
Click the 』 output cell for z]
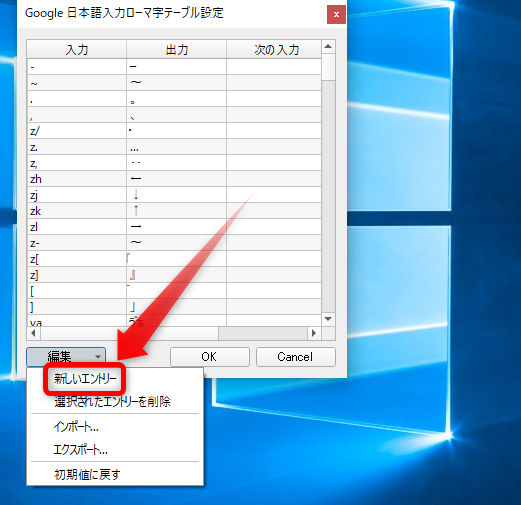[x=177, y=275]
